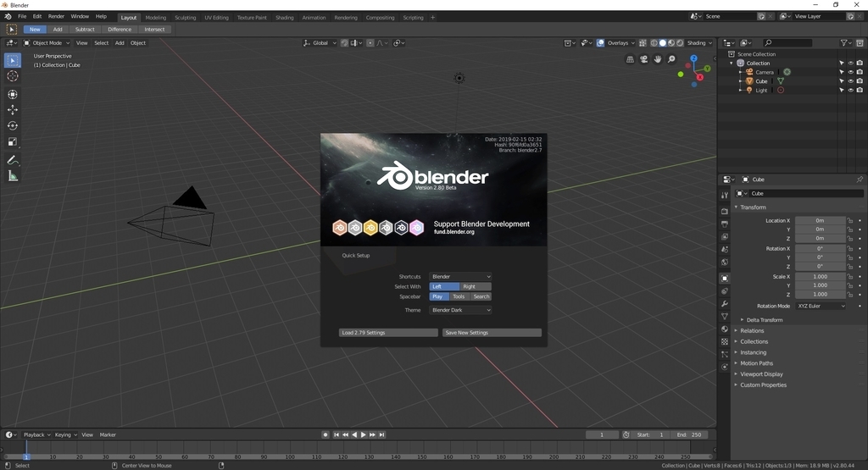This screenshot has width=868, height=470.
Task: Hide the Camera in outliner
Action: 851,72
